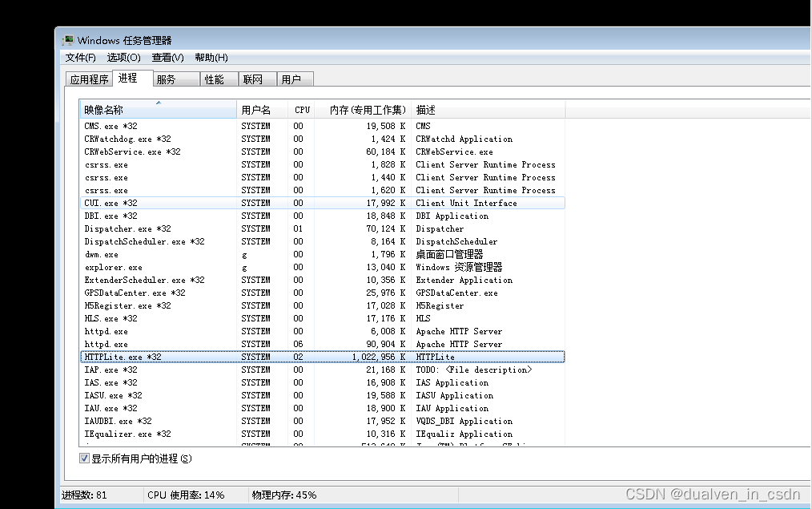This screenshot has width=812, height=509.
Task: Select the IASU.exe *32 process
Action: click(x=322, y=395)
